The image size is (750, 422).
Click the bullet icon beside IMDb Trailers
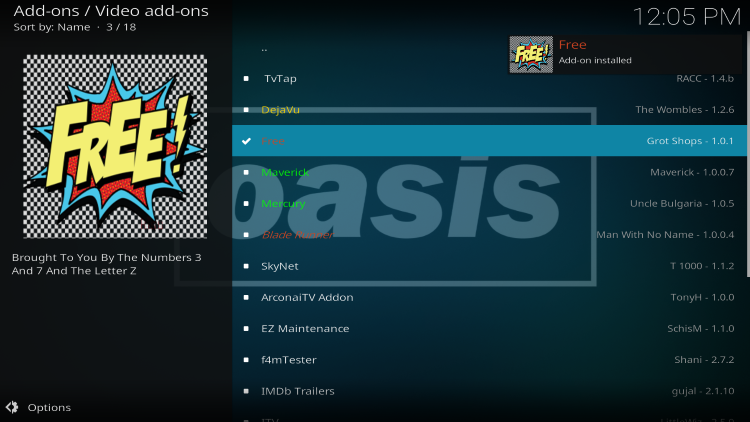click(246, 391)
